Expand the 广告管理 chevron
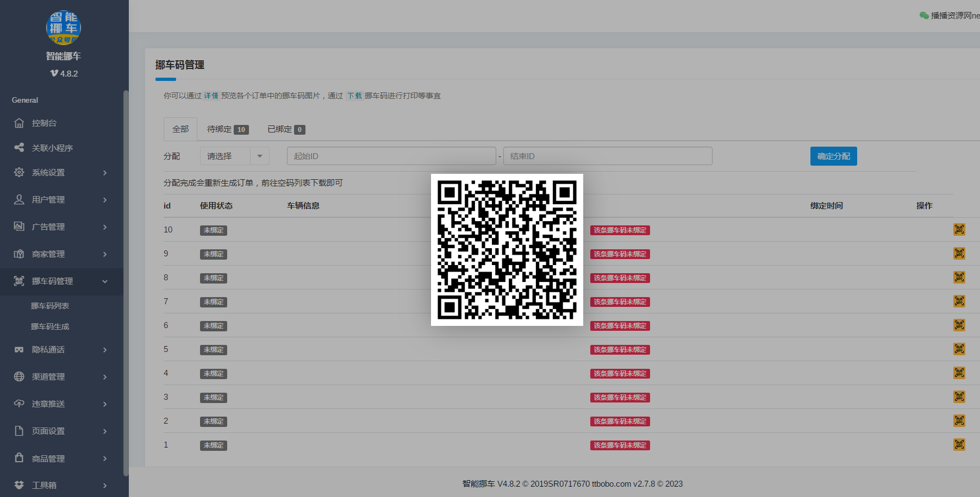Image resolution: width=980 pixels, height=497 pixels. [x=105, y=227]
